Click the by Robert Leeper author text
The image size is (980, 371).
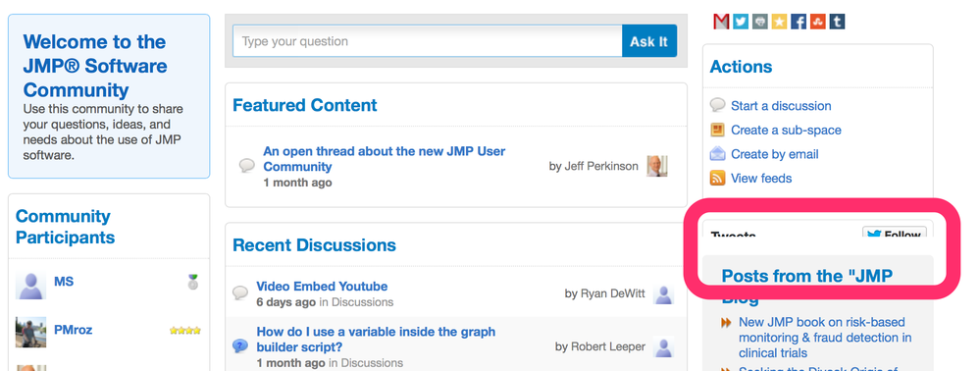[x=600, y=346]
